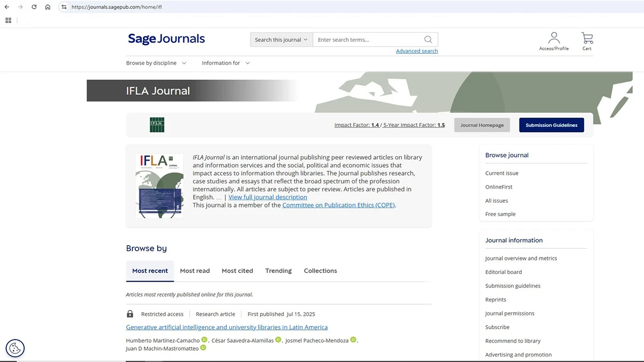Click the Submission Guidelines button
644x362 pixels.
[551, 124]
